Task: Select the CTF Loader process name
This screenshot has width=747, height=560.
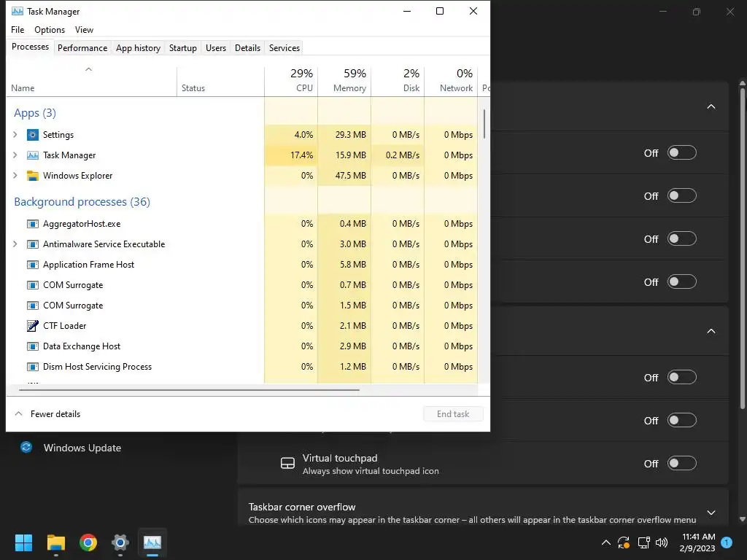Action: pyautogui.click(x=65, y=326)
